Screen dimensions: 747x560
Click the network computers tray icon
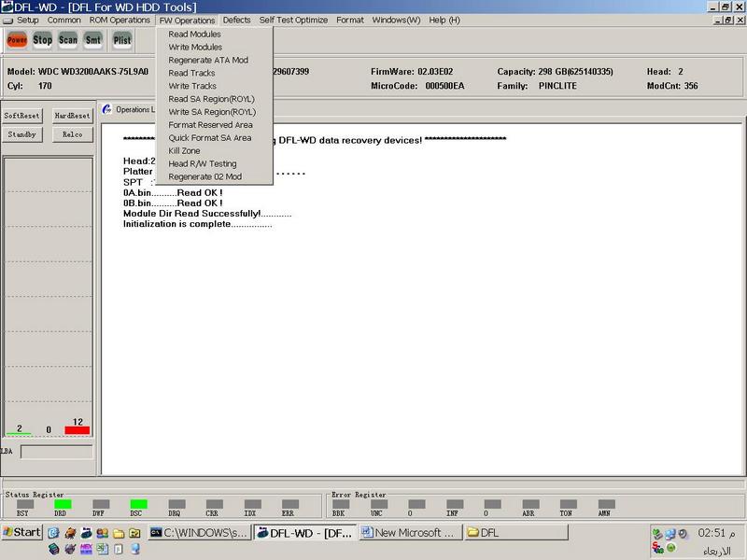tap(670, 534)
